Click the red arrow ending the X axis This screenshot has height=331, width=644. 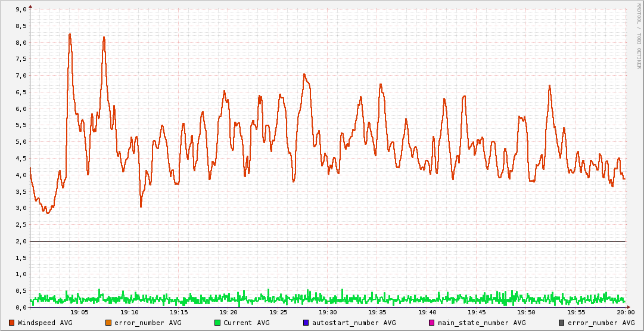(x=629, y=307)
